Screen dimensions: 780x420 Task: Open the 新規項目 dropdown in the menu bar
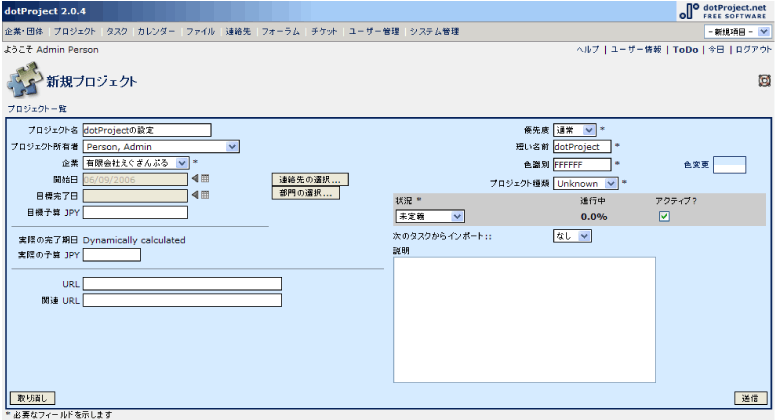tap(738, 32)
